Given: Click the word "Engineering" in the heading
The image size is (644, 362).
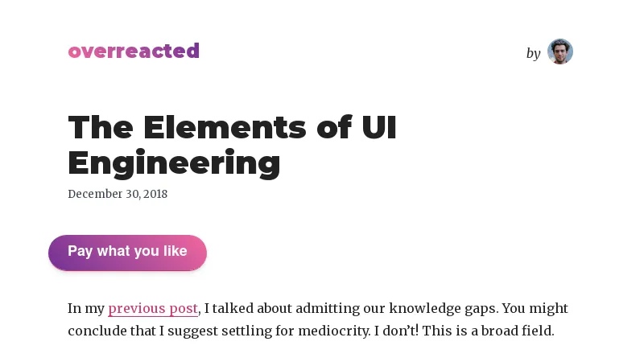Looking at the screenshot, I should [174, 162].
